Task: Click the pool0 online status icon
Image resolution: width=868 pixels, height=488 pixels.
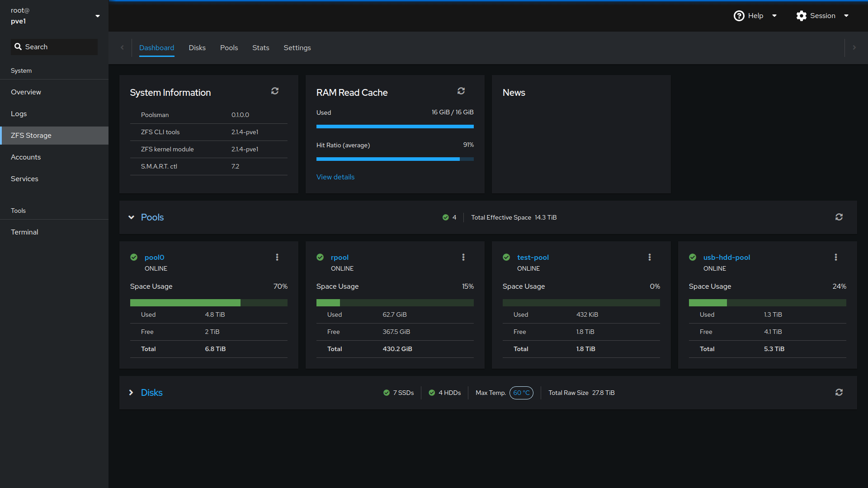Action: 134,257
